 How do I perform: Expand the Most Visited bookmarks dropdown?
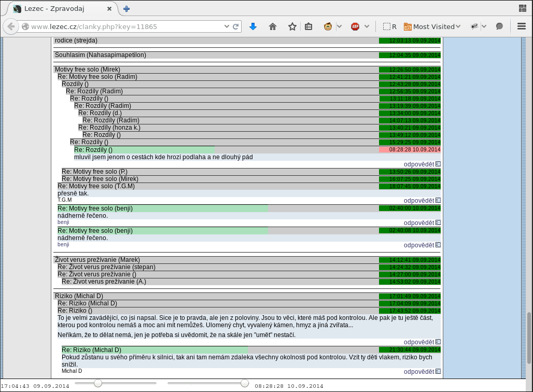[432, 26]
